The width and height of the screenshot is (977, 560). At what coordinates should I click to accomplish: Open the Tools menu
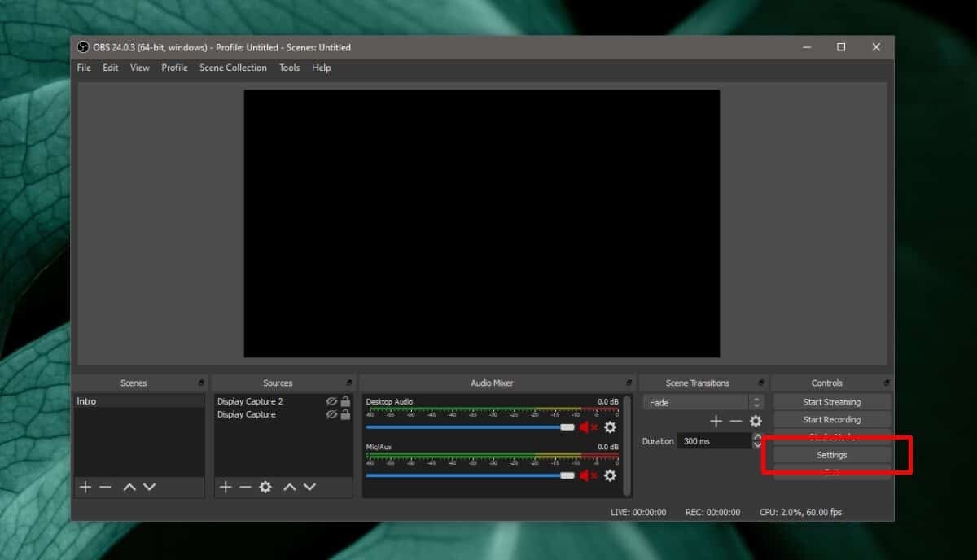[289, 68]
